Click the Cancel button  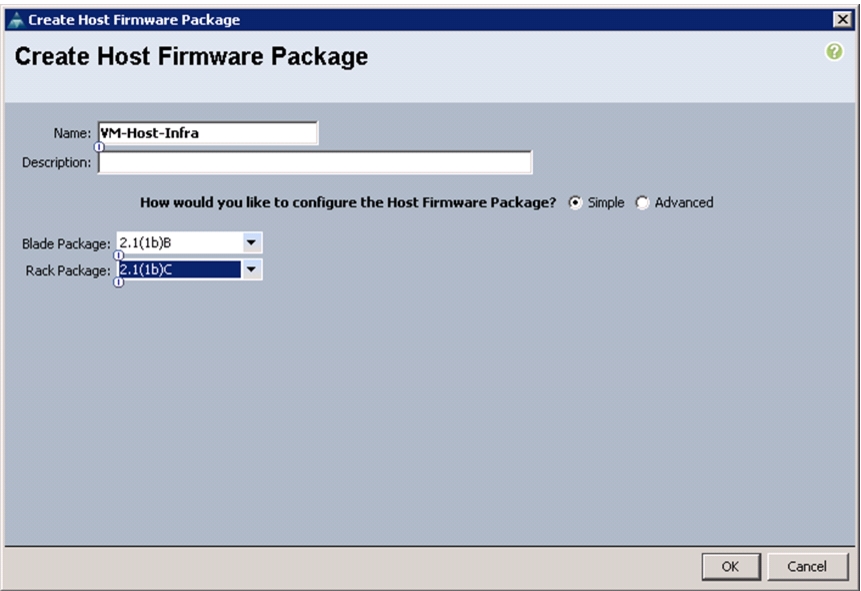tap(807, 566)
